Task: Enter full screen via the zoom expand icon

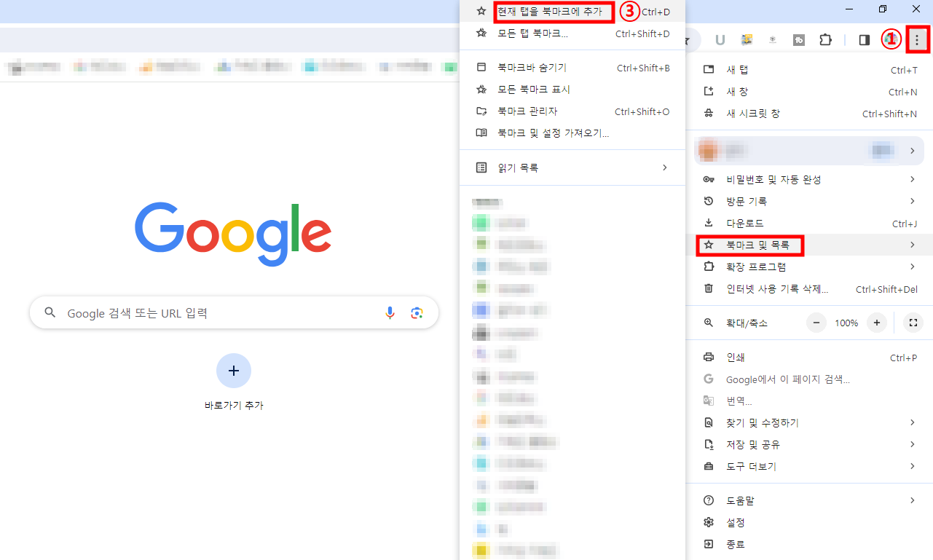Action: (x=913, y=323)
